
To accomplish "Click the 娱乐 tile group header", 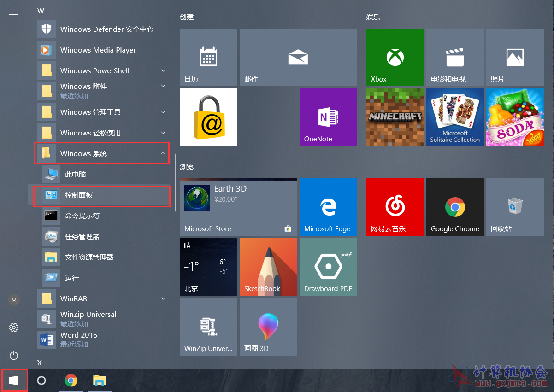I will (x=373, y=17).
